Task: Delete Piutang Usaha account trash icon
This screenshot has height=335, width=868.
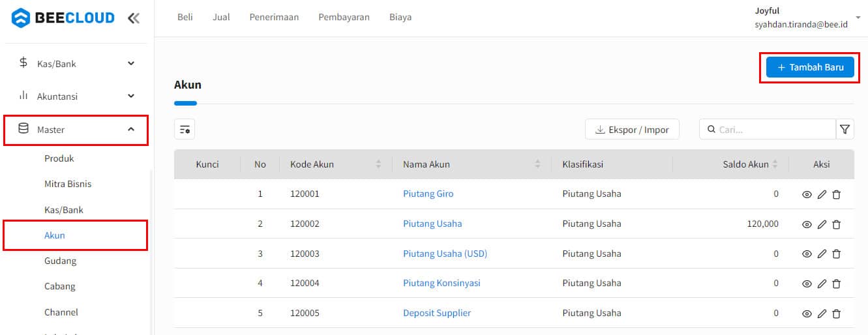Action: (837, 224)
